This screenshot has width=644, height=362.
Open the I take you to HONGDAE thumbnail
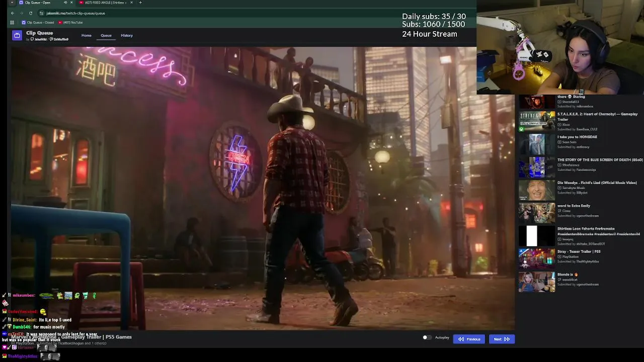point(537,144)
